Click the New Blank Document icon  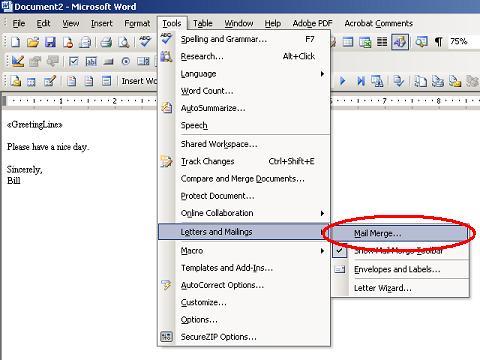[15, 42]
